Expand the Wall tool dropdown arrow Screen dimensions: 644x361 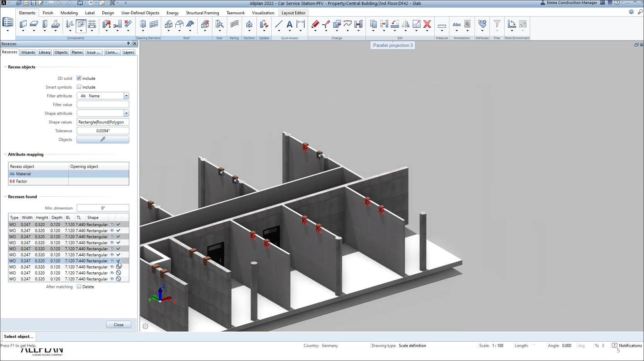[23, 31]
